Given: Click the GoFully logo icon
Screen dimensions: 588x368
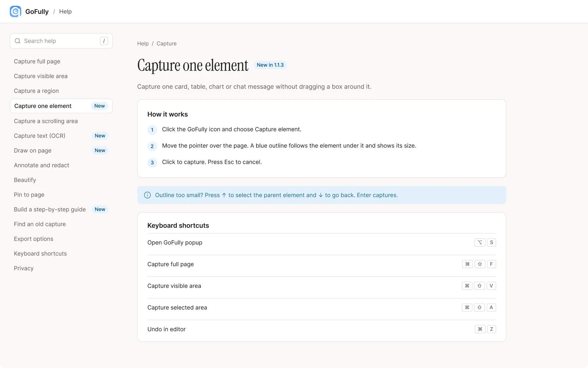Looking at the screenshot, I should pyautogui.click(x=15, y=11).
